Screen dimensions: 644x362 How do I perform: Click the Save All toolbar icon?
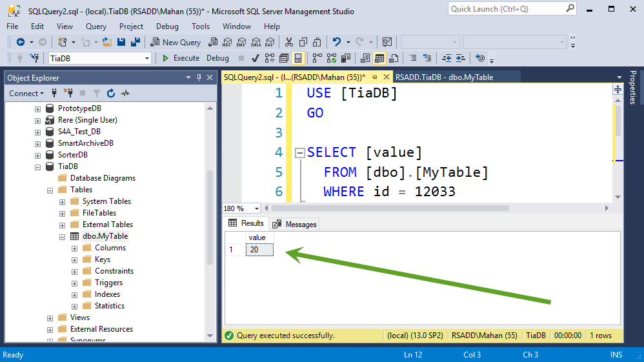tap(135, 42)
